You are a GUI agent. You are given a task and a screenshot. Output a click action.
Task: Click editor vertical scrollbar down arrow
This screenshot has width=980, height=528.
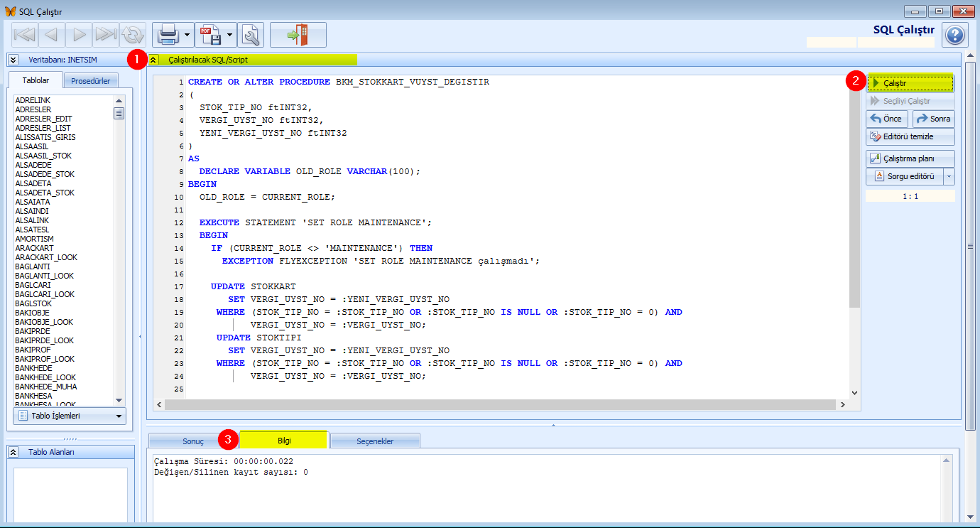pyautogui.click(x=854, y=392)
